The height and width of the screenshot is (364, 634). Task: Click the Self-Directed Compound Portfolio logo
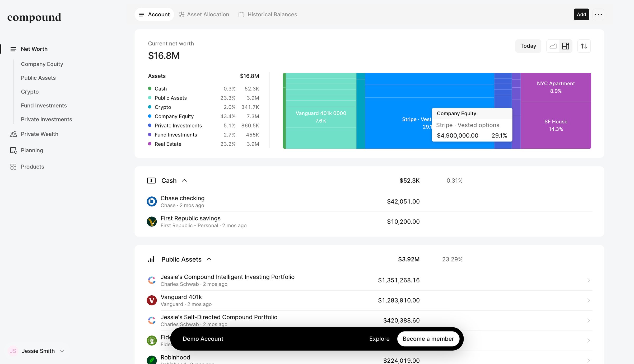point(152,320)
